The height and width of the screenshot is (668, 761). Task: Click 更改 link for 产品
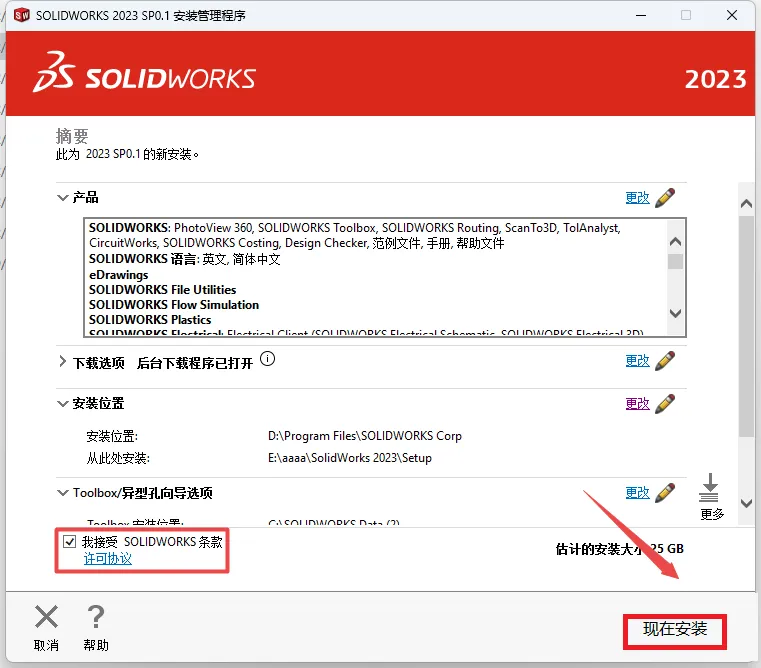(x=637, y=198)
